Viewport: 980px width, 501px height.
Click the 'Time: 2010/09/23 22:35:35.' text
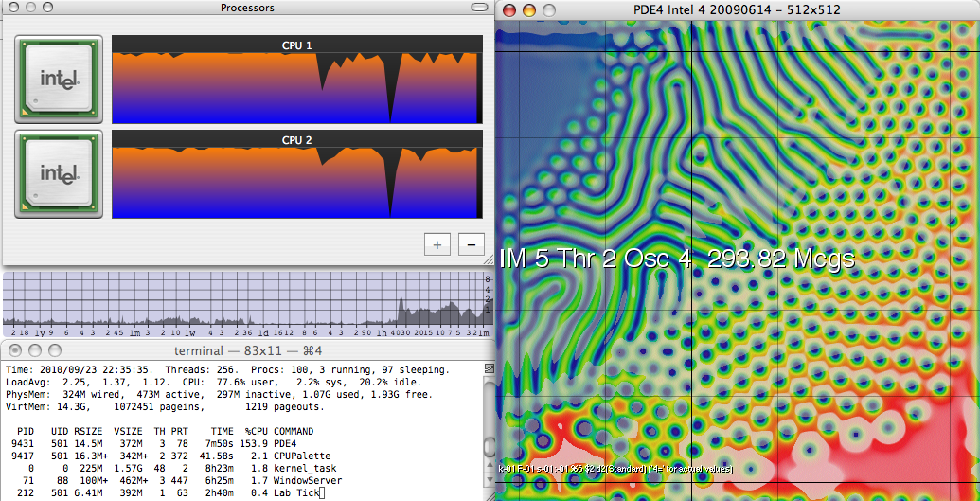tap(80, 369)
